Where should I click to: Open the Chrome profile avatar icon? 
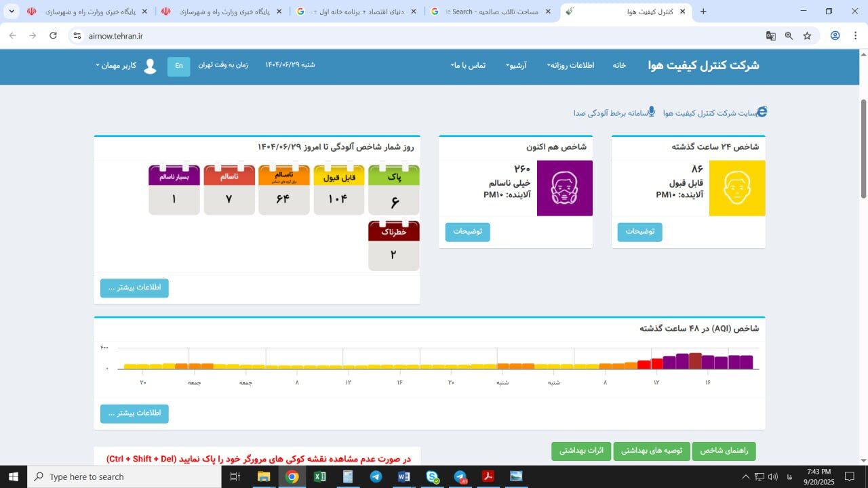[x=835, y=36]
